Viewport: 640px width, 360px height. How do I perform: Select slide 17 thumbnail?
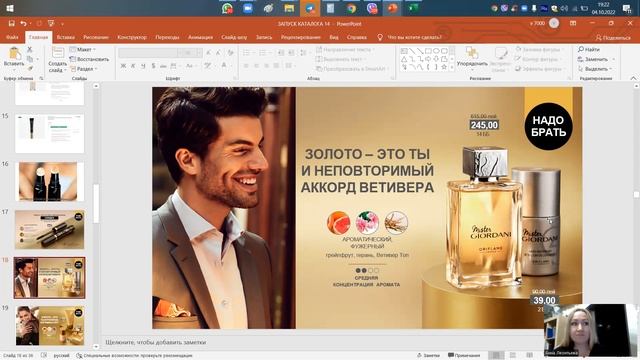(49, 230)
